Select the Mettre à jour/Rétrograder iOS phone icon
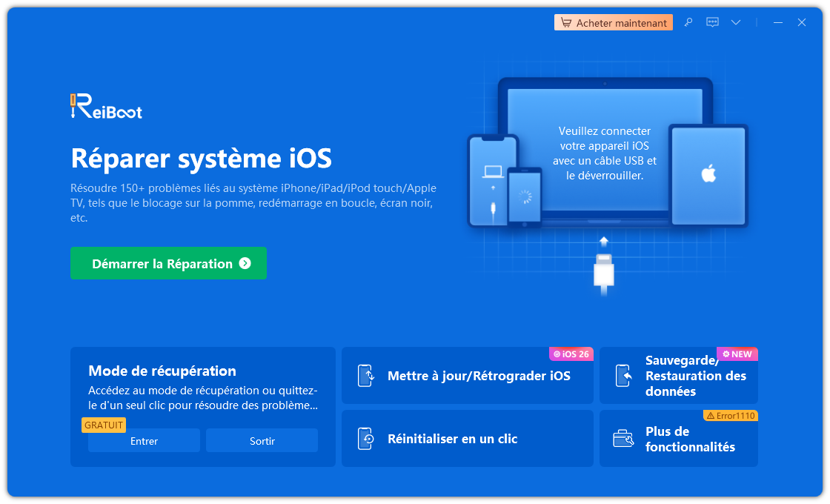The image size is (830, 504). pos(366,376)
